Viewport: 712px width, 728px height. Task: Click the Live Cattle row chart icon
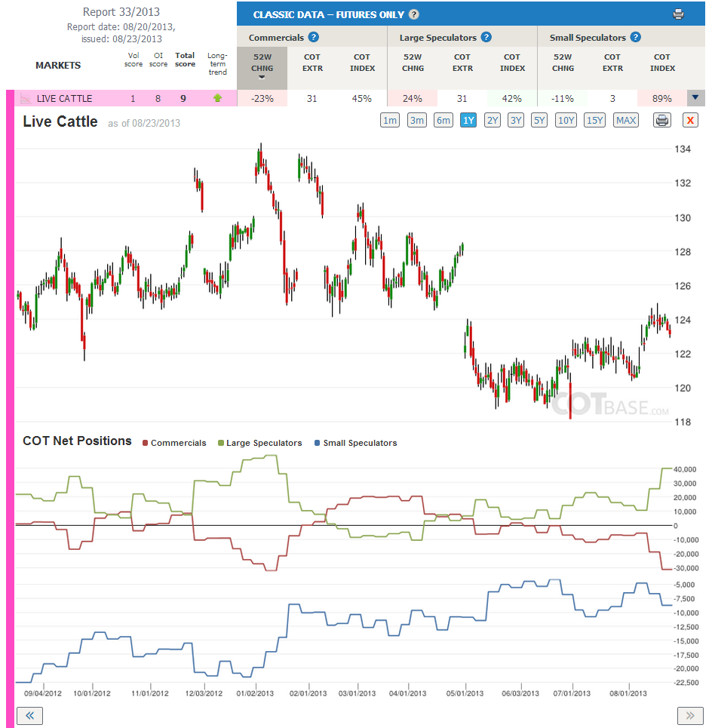[26, 98]
